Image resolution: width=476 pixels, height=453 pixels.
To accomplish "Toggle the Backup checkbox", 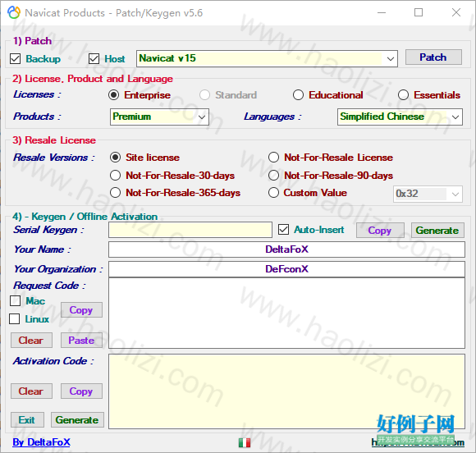I will pos(15,58).
